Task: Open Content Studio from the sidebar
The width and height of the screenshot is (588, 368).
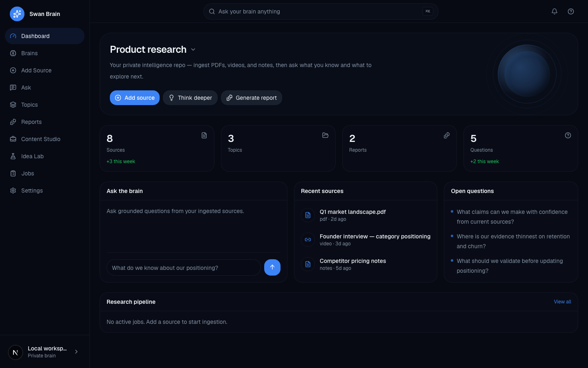Action: coord(45,139)
